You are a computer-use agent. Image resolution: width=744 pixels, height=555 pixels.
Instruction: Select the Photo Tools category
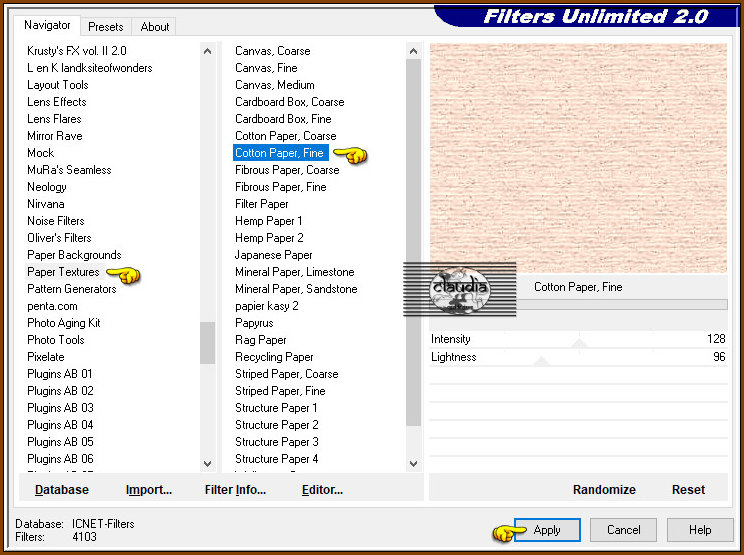click(x=56, y=340)
